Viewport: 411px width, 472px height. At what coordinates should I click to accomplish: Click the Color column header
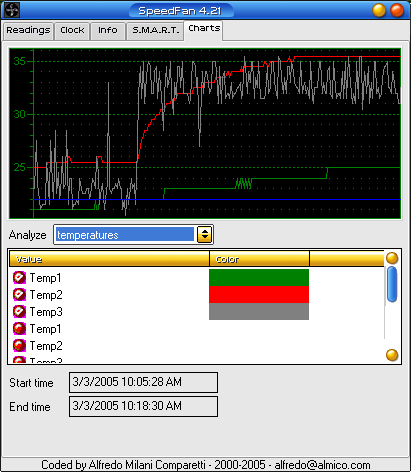click(259, 259)
